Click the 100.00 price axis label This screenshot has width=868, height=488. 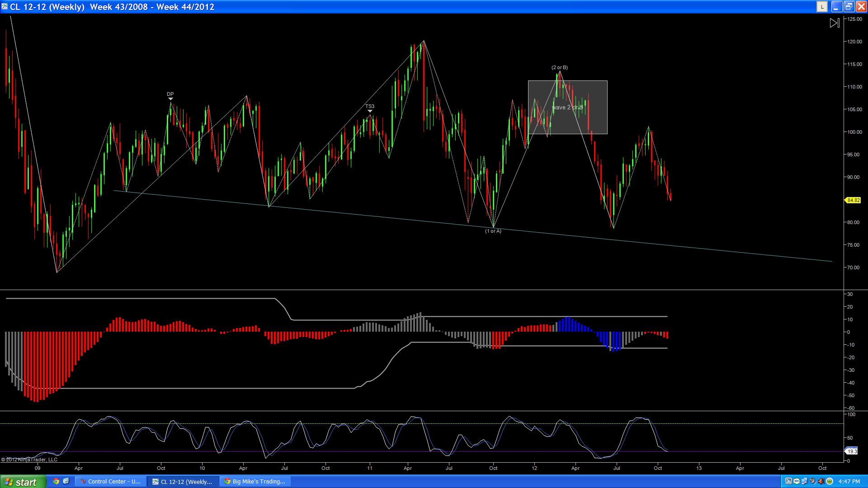point(854,132)
